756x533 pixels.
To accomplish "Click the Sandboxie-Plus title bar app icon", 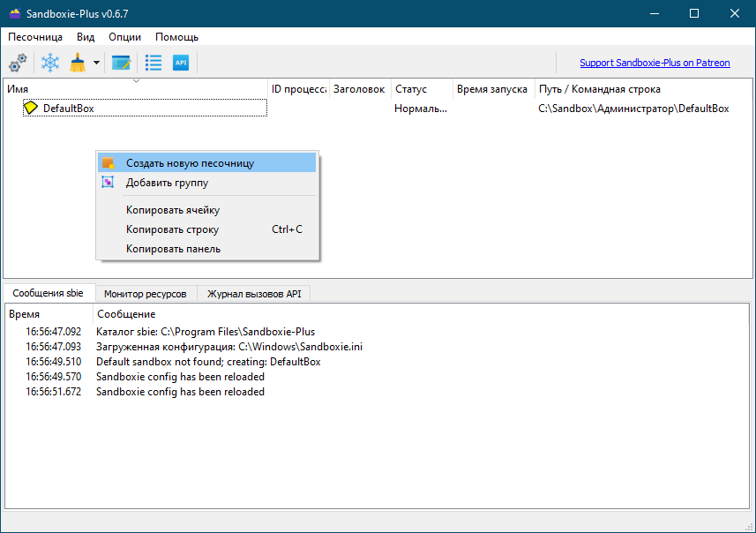I will (15, 13).
